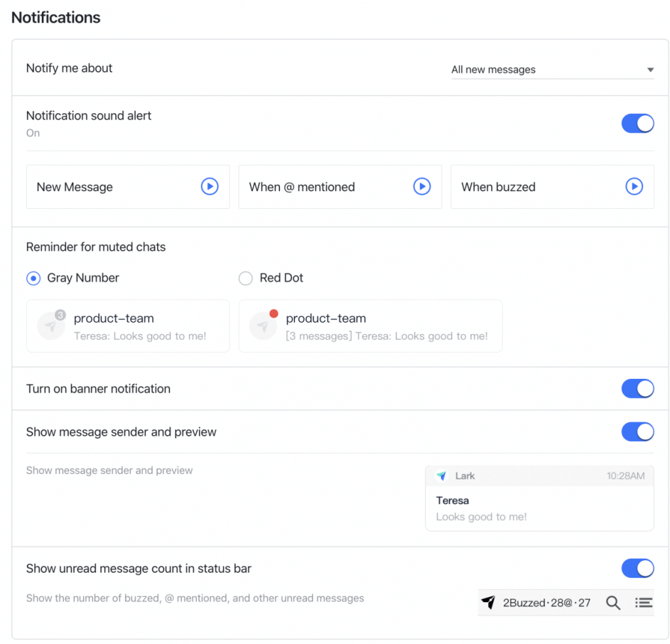The image size is (670, 644).
Task: Toggle Show message sender and preview
Action: tap(637, 432)
